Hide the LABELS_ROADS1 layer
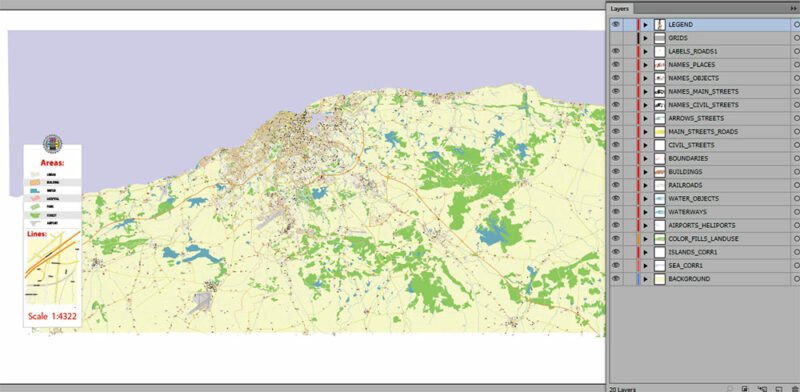This screenshot has height=392, width=800. point(616,52)
